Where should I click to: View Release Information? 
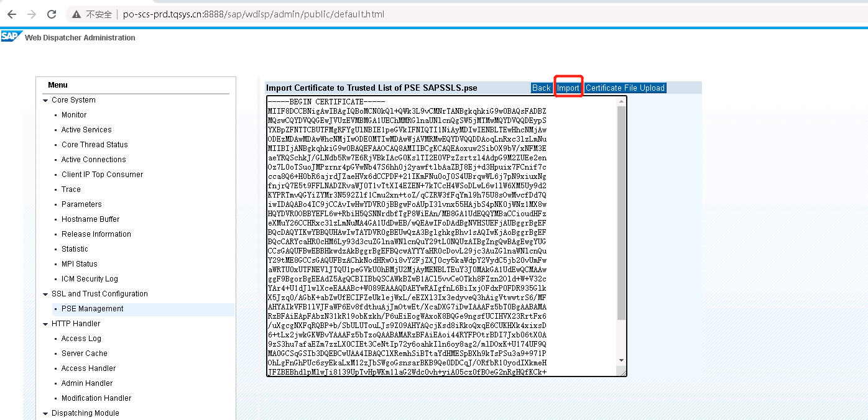coord(96,234)
